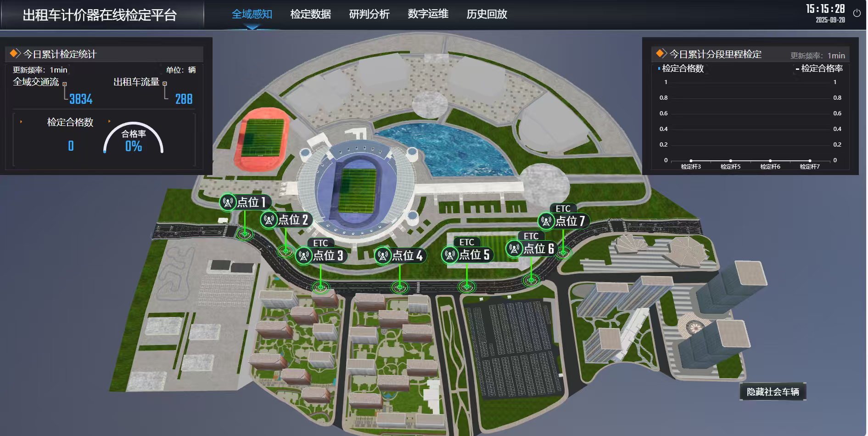Click the 点位 3 ETC antenna icon
Screen dimensions: 868x436
point(304,255)
